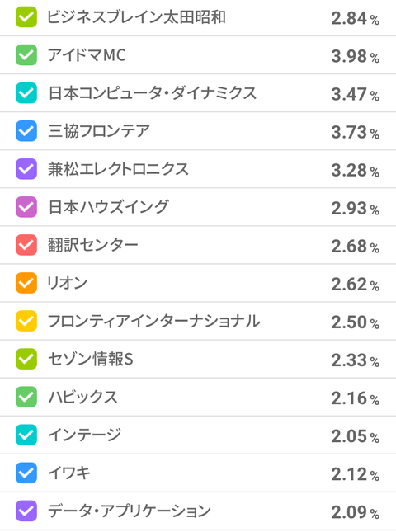Image resolution: width=396 pixels, height=532 pixels.
Task: Toggle the アイドマMC checkbox
Action: (x=26, y=55)
